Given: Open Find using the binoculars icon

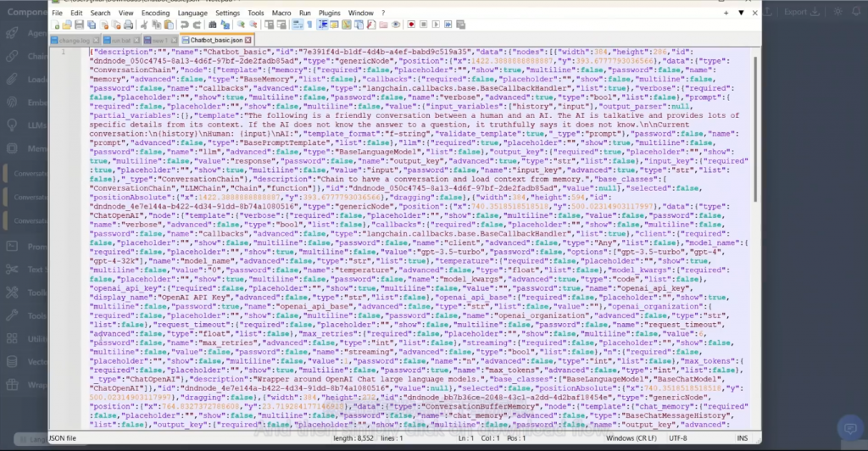Looking at the screenshot, I should pyautogui.click(x=212, y=25).
